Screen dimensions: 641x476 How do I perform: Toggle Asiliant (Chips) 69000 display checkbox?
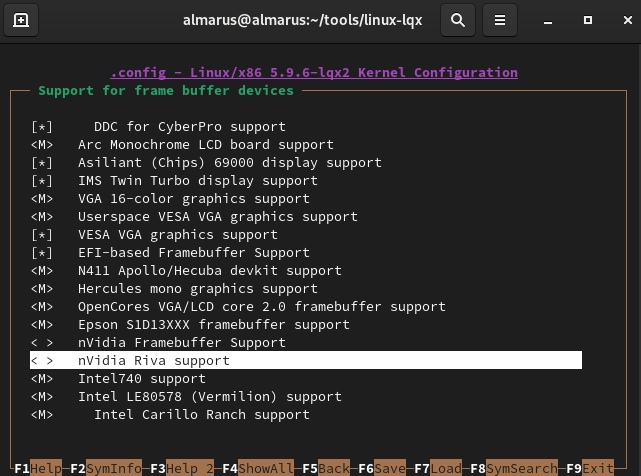42,163
